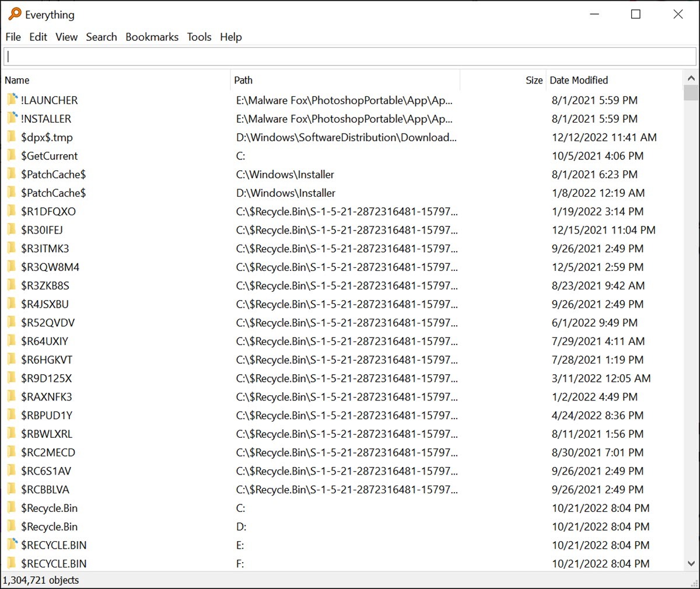This screenshot has width=700, height=589.
Task: Select the $PatchCache$ entry in D:\Windows\Installer
Action: coord(342,193)
